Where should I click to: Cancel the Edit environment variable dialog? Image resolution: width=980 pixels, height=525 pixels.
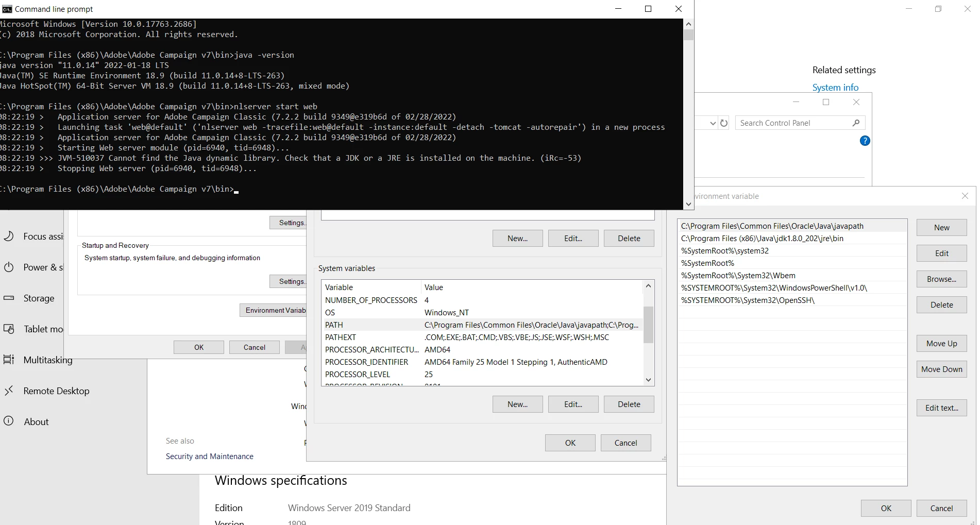pos(941,508)
